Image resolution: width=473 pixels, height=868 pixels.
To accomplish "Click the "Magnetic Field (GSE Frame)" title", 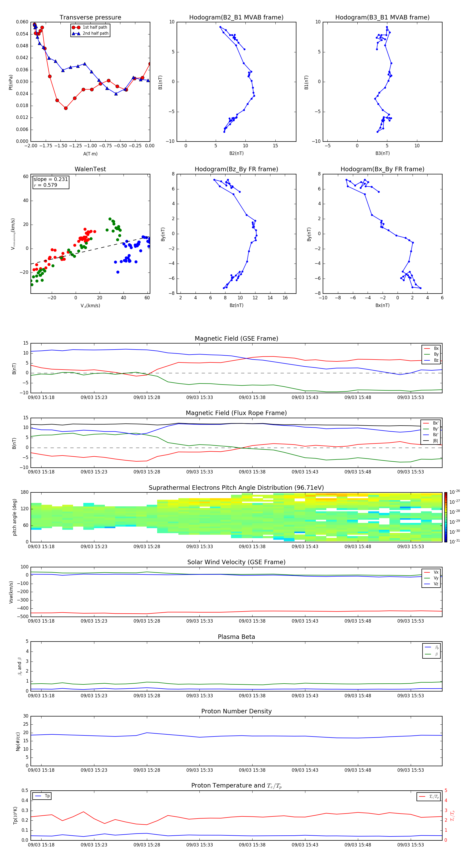I will click(x=236, y=339).
